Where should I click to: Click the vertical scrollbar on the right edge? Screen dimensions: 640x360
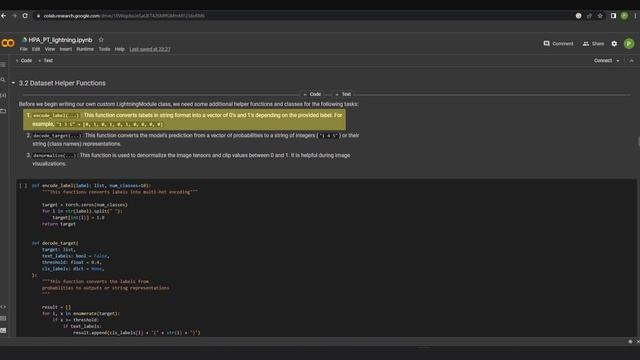(x=638, y=141)
